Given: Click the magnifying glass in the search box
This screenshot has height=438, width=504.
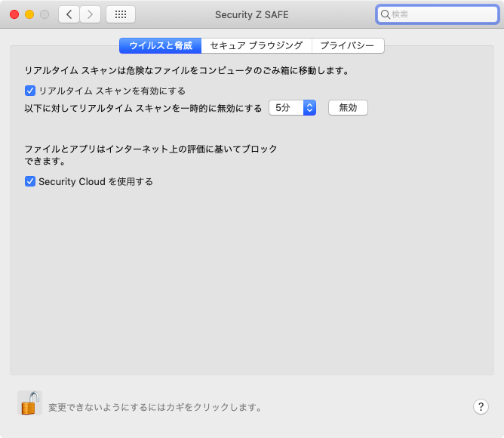Looking at the screenshot, I should (385, 14).
